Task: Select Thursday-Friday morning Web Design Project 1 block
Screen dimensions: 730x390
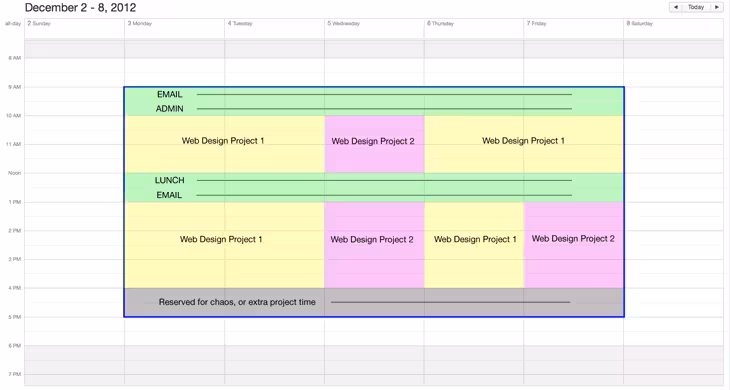Action: 524,144
